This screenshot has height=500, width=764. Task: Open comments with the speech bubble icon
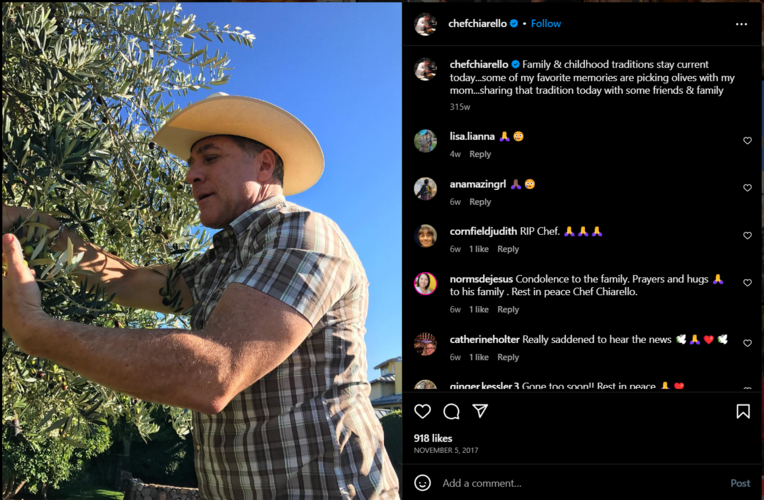451,411
